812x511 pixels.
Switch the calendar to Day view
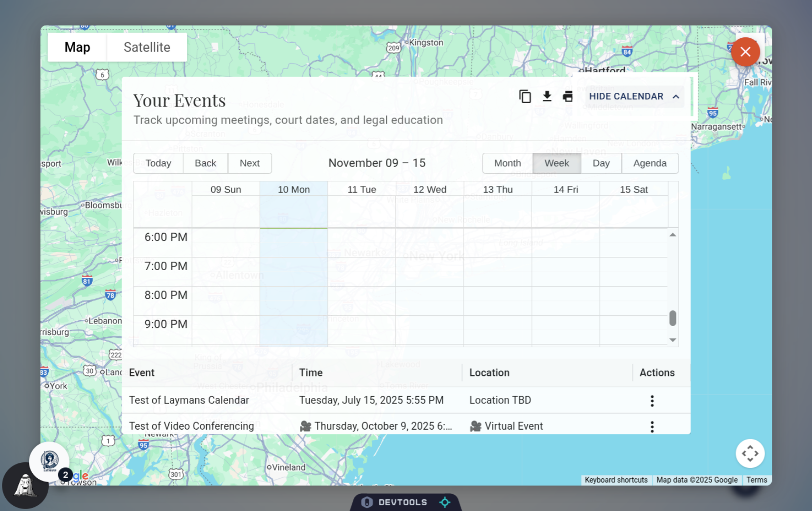[x=601, y=163]
